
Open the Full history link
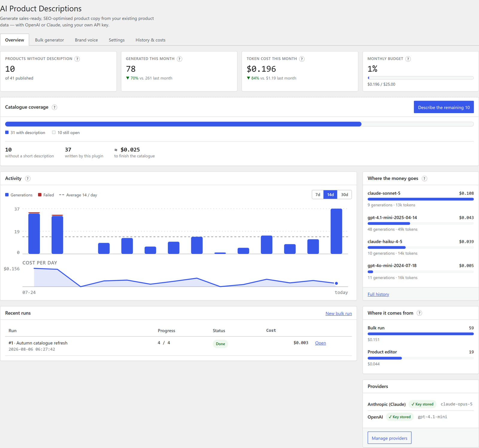pyautogui.click(x=378, y=294)
